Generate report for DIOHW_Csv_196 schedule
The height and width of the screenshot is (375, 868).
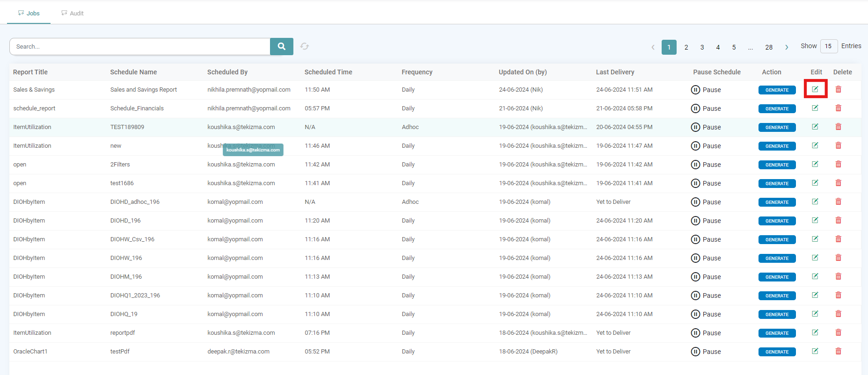click(777, 239)
